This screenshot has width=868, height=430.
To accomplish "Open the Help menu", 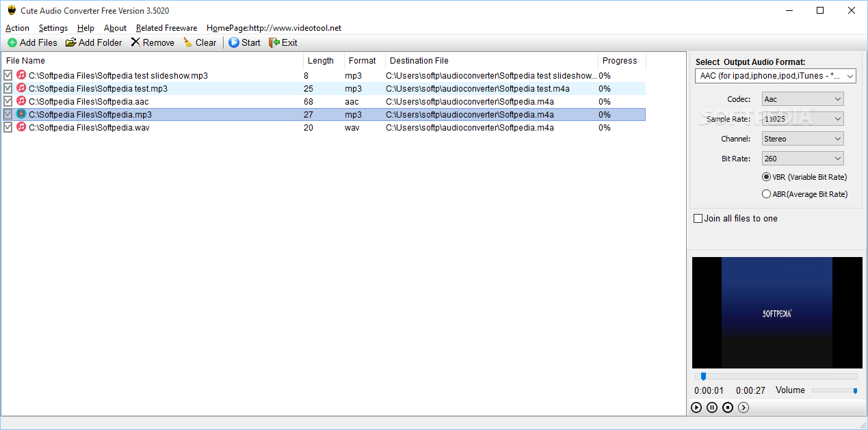I will click(x=86, y=28).
